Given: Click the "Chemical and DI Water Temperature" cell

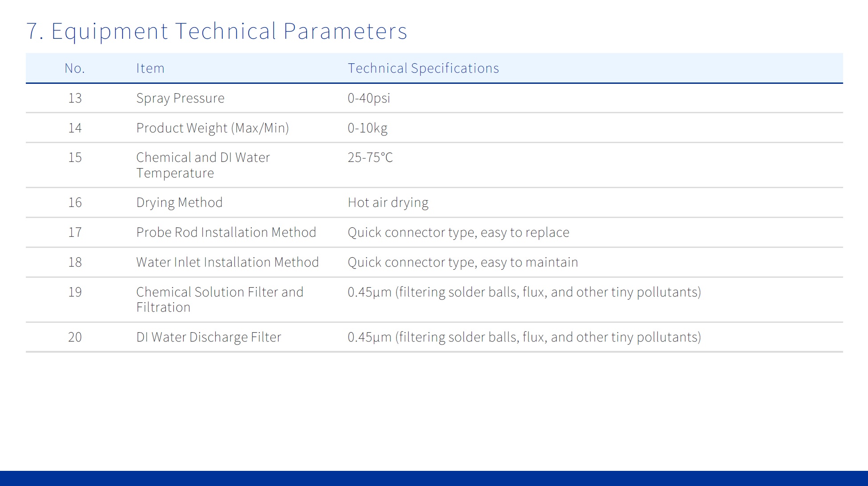Looking at the screenshot, I should tap(203, 165).
